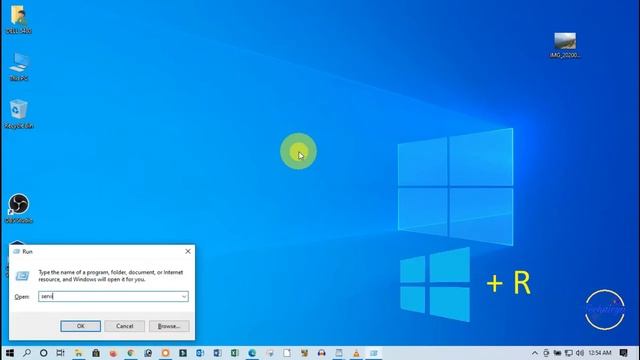Select the Run window taskbar icon
The height and width of the screenshot is (360, 640).
[x=374, y=353]
